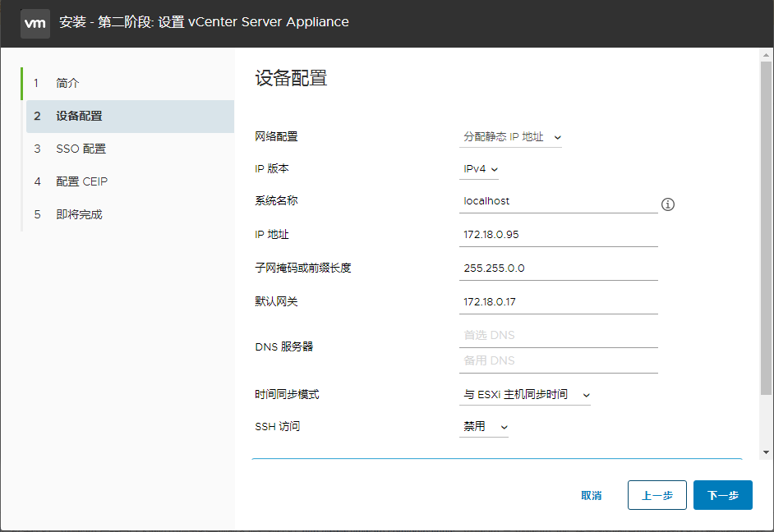
Task: Click the 系统名称 label
Action: [x=276, y=200]
